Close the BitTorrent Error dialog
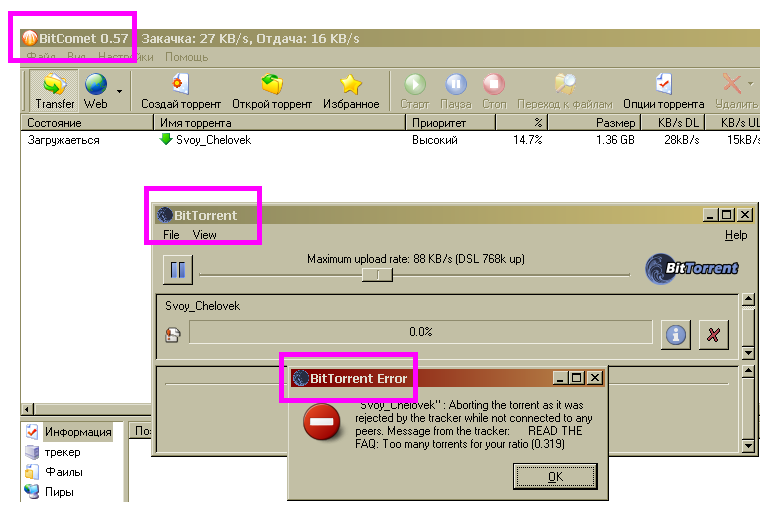The image size is (784, 528). point(594,378)
